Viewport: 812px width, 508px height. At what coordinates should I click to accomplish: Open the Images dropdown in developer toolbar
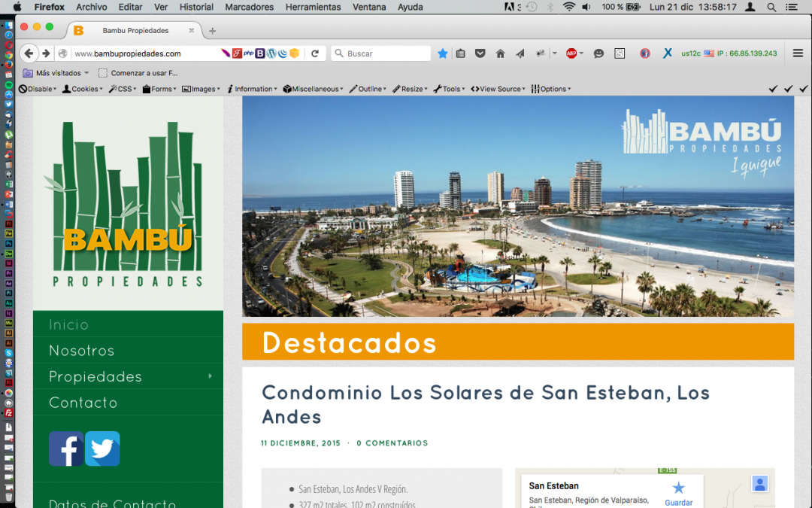click(x=201, y=89)
